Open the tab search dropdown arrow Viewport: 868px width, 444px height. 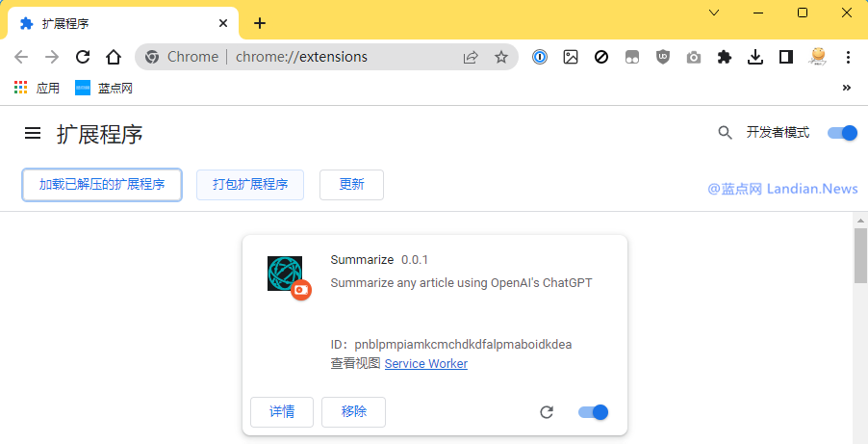714,13
